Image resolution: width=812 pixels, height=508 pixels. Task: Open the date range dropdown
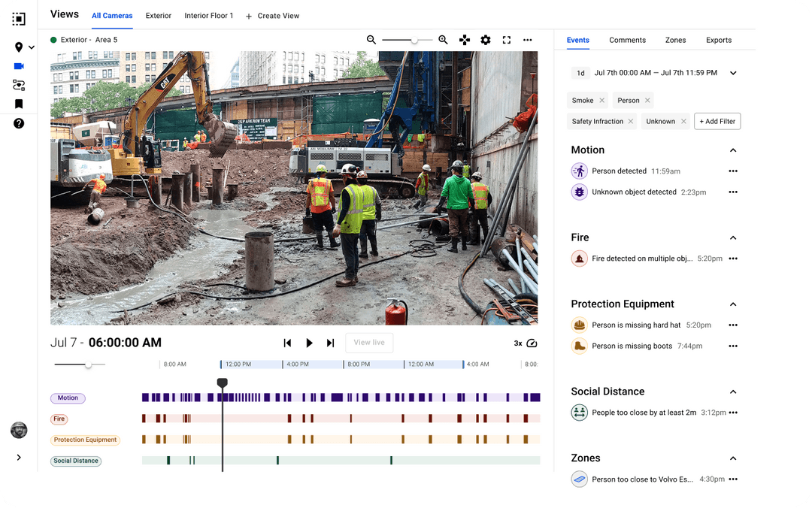point(733,73)
